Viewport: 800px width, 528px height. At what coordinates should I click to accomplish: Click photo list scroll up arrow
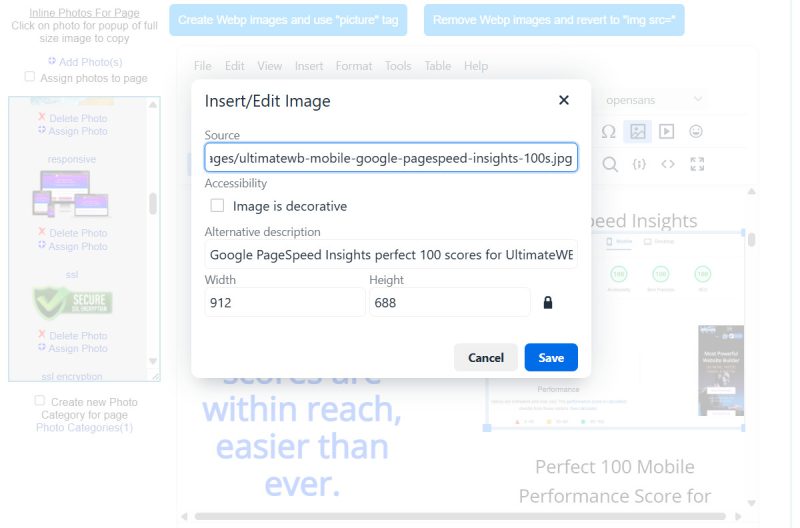[x=153, y=105]
